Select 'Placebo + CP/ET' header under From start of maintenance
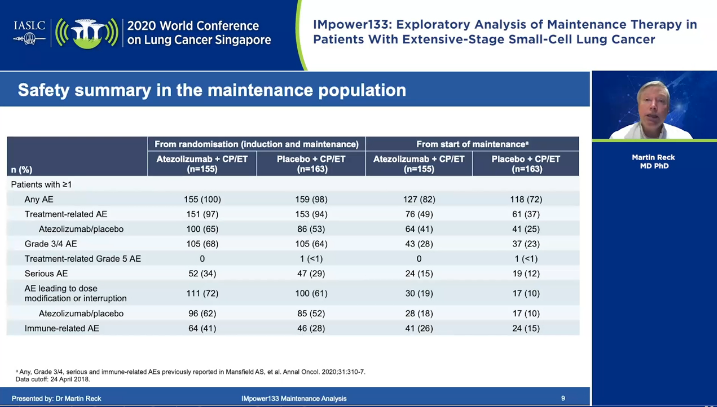This screenshot has height=407, width=717. coord(526,164)
